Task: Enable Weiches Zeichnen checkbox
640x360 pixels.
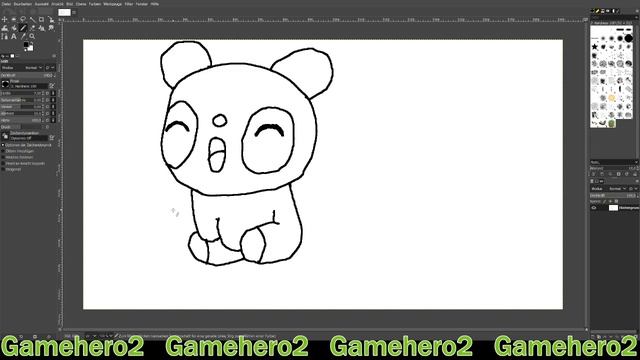Action: (x=3, y=157)
